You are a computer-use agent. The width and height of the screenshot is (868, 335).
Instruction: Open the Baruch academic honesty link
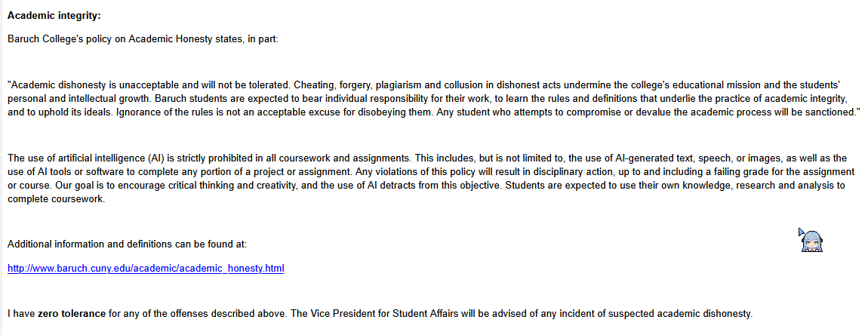coord(146,269)
